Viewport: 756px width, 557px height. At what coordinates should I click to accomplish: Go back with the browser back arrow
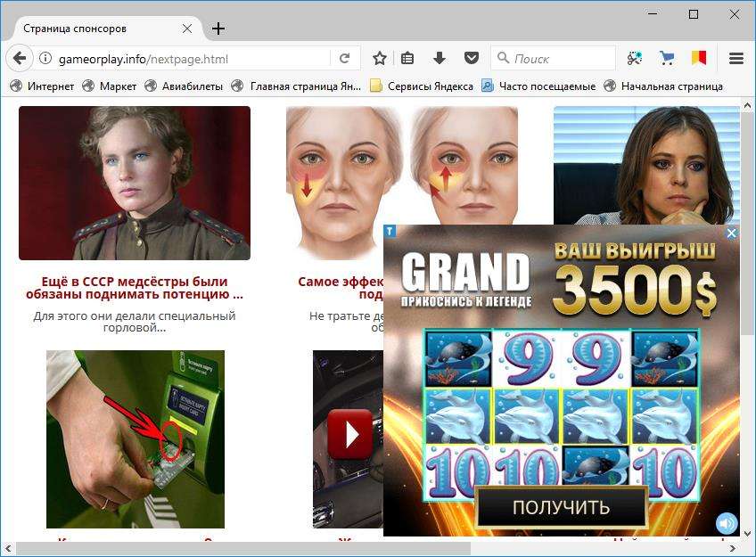tap(20, 58)
